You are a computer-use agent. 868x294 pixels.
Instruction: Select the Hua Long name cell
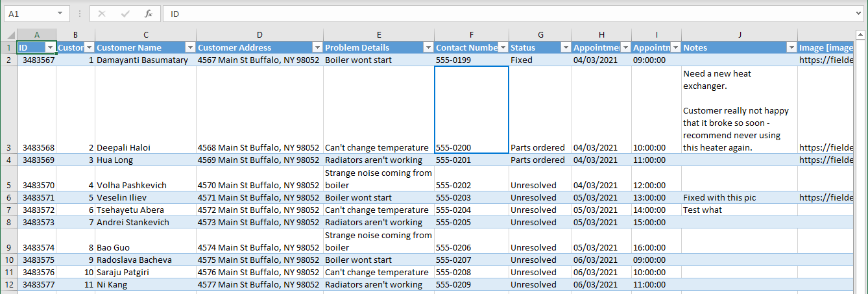click(145, 160)
